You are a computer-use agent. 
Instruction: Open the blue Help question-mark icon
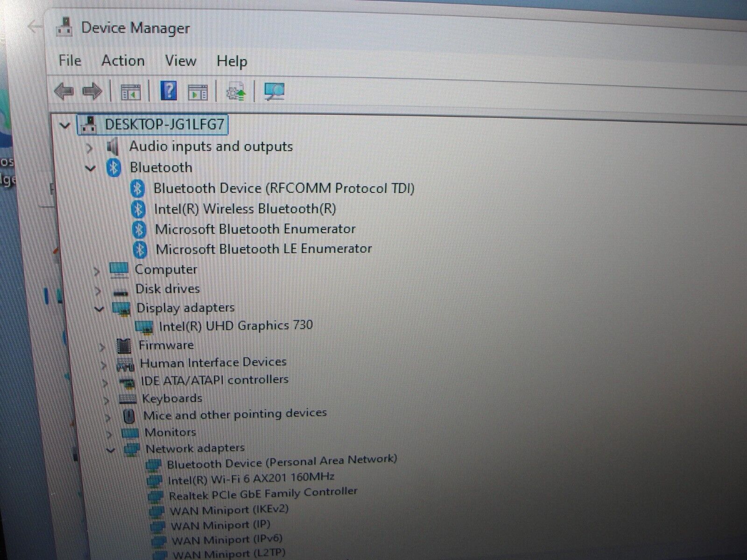[x=169, y=91]
